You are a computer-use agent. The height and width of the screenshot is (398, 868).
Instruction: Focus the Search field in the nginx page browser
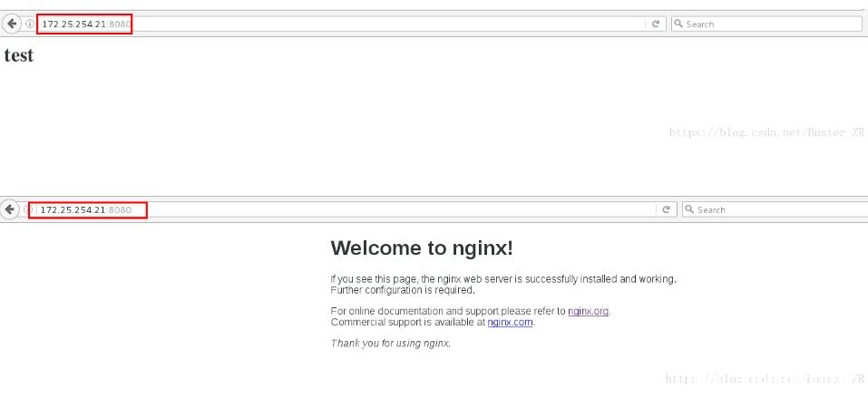tap(775, 209)
